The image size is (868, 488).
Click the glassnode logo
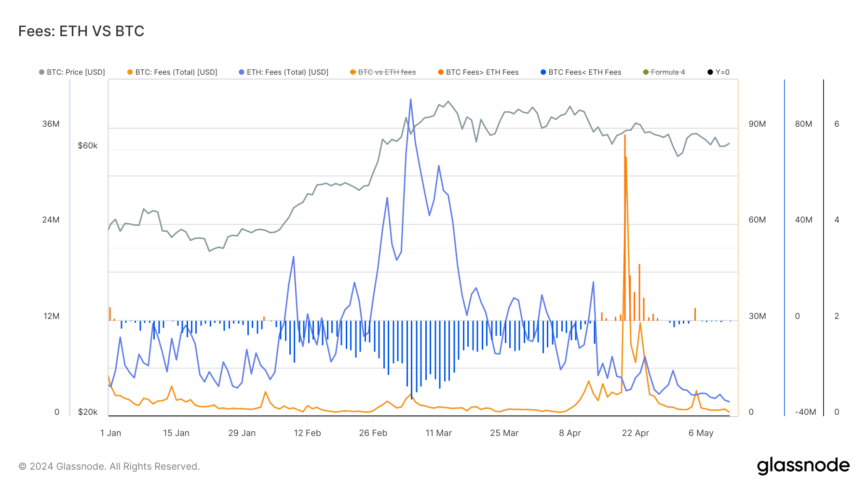coord(803,466)
